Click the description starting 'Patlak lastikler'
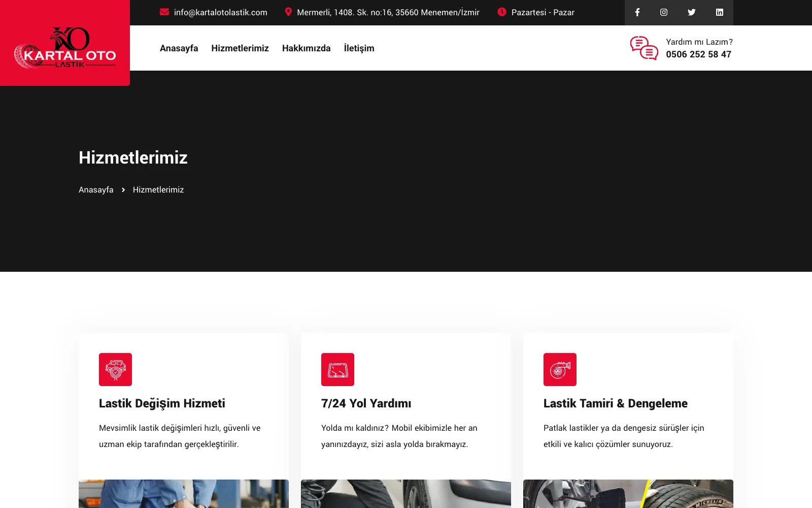Screen dimensions: 812x508 [x=624, y=436]
